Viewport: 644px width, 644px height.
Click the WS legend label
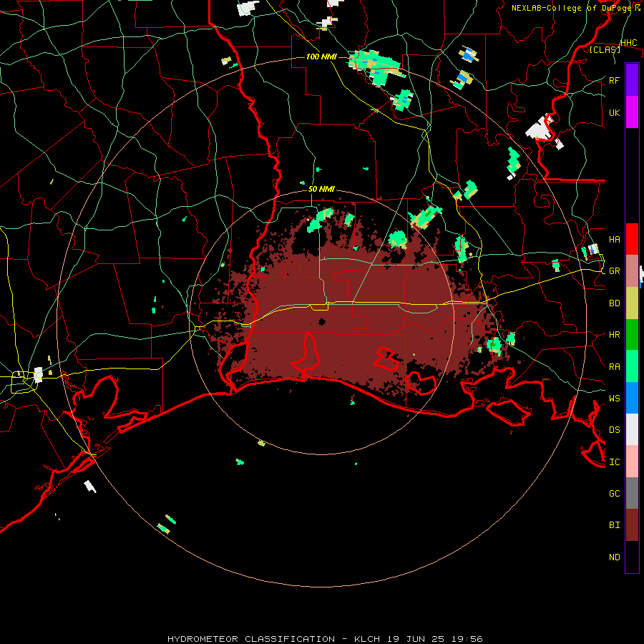(x=615, y=399)
